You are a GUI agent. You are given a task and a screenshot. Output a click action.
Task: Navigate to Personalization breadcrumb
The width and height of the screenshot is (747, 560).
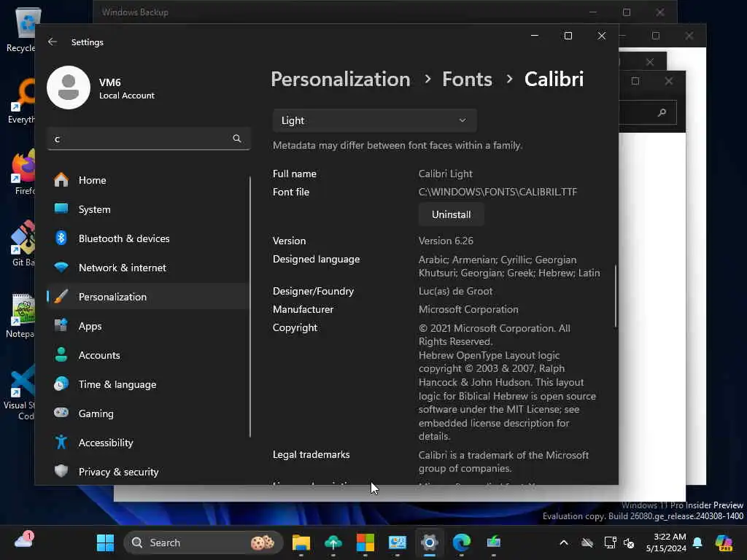click(x=341, y=79)
